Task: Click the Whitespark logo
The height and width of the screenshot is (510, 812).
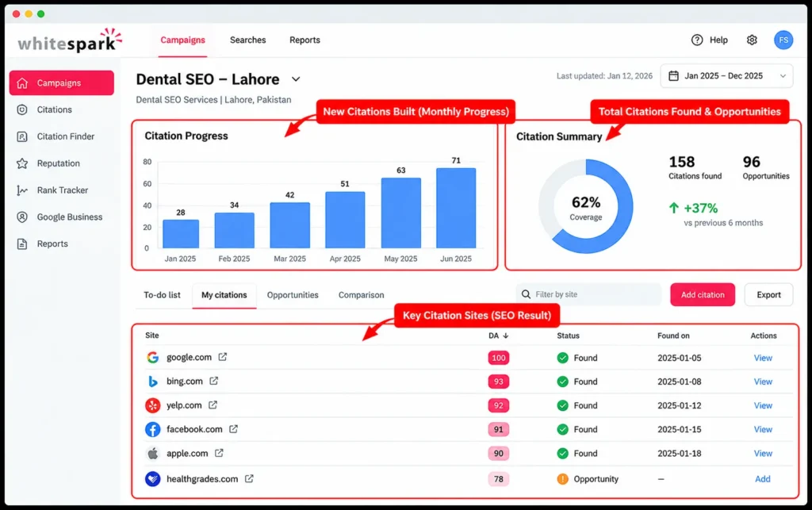Action: point(70,40)
